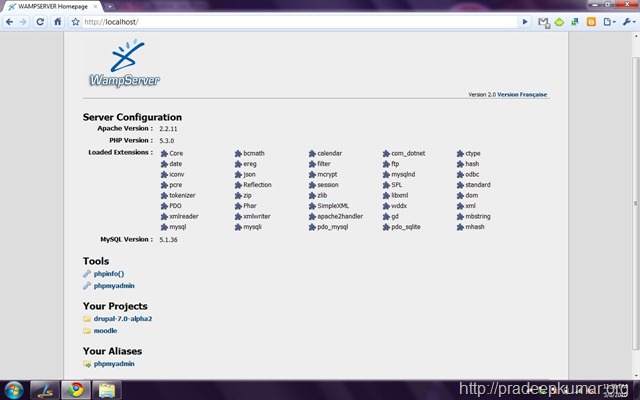Screen dimensions: 640x400
Task: Open the moodle project folder
Action: coord(105,331)
